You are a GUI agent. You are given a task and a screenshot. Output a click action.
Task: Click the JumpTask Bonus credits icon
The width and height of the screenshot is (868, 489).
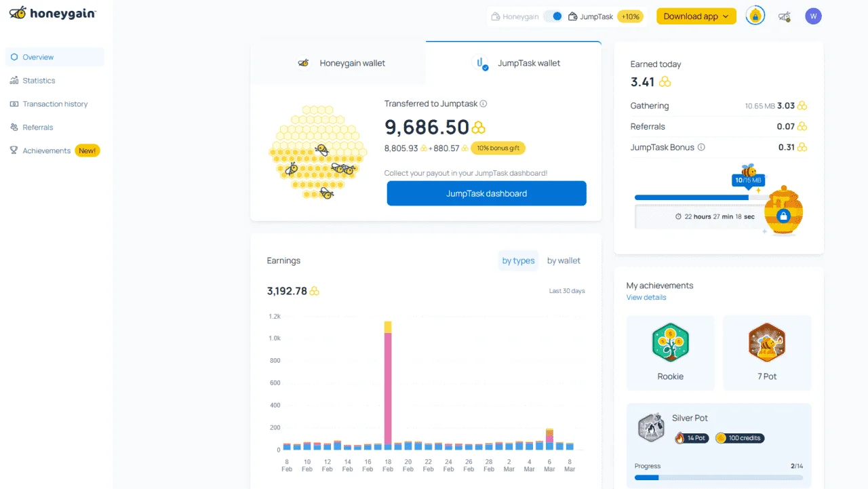[802, 147]
